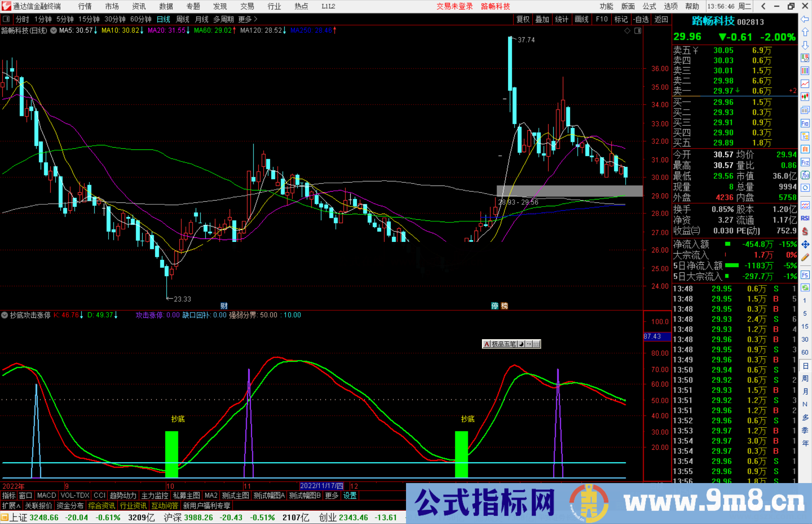Click the F10 sidebar icon
The image size is (812, 524).
(805, 123)
